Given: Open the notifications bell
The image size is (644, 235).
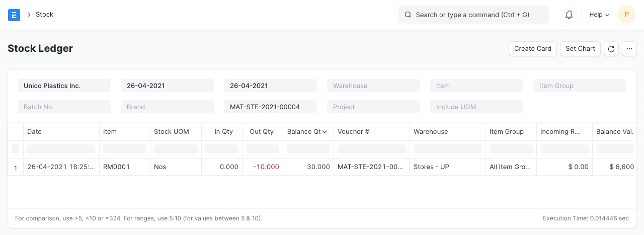Looking at the screenshot, I should tap(569, 15).
